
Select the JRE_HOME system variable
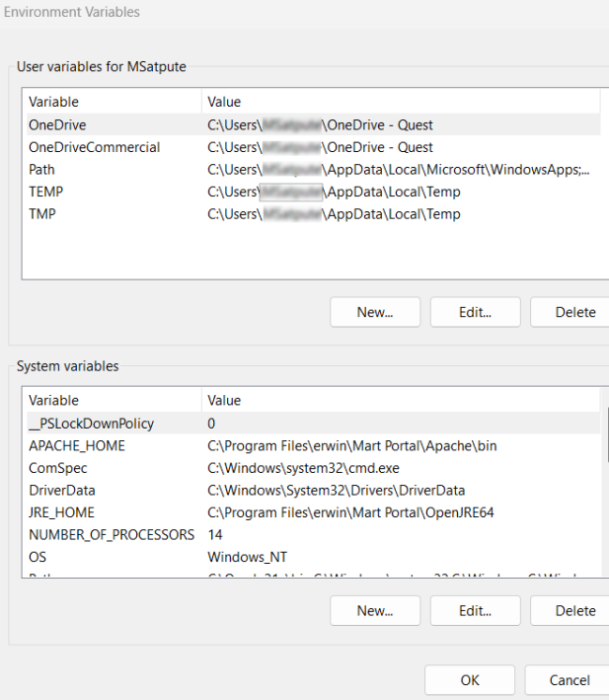[x=61, y=512]
